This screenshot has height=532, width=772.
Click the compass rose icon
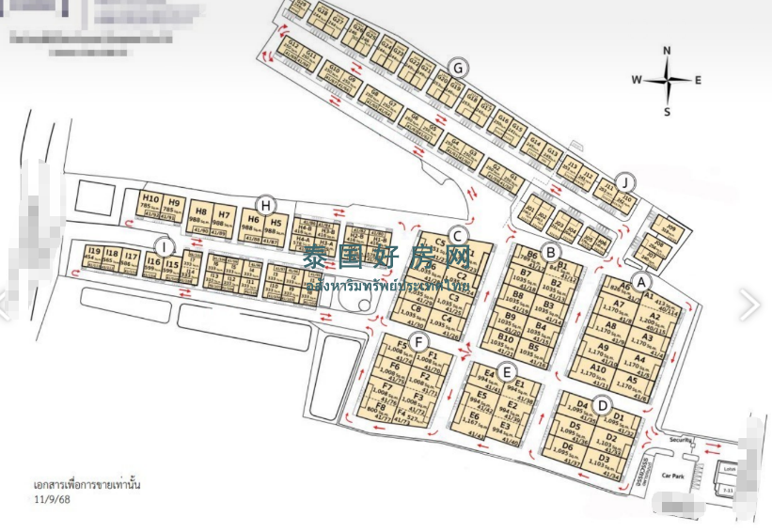point(668,80)
